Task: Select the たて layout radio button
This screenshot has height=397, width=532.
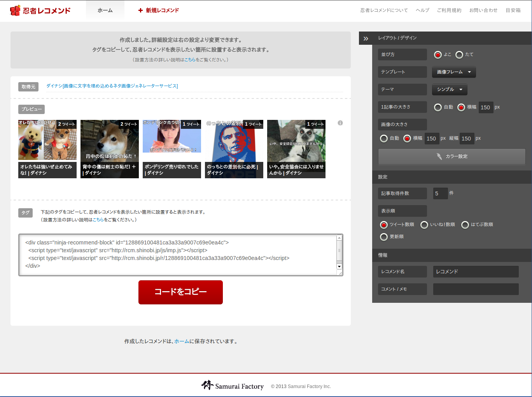Action: click(x=459, y=55)
